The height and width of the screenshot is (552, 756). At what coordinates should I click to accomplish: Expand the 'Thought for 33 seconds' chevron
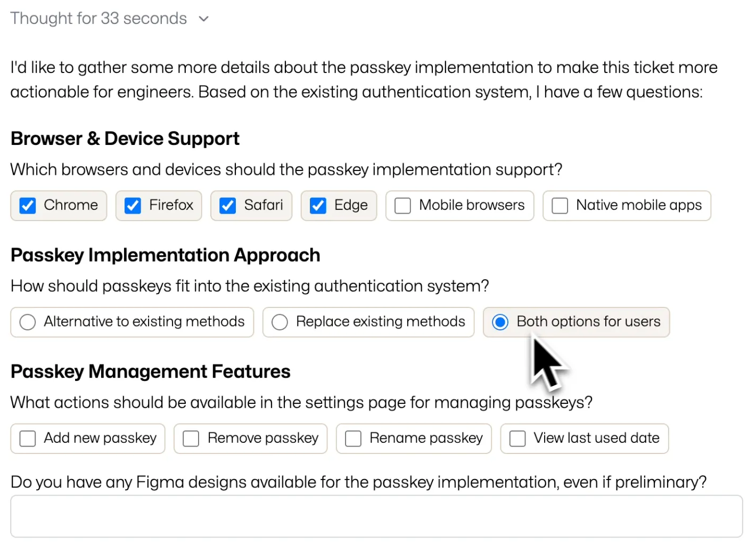click(x=203, y=19)
